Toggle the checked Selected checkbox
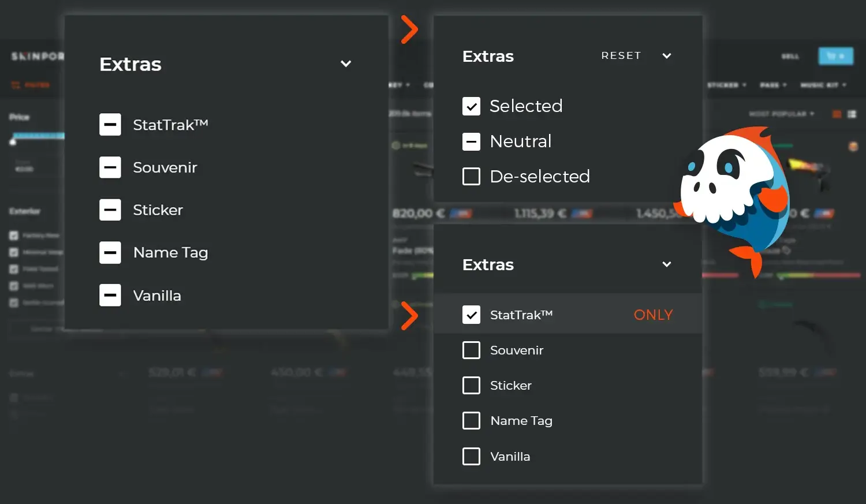The height and width of the screenshot is (504, 866). [x=471, y=106]
